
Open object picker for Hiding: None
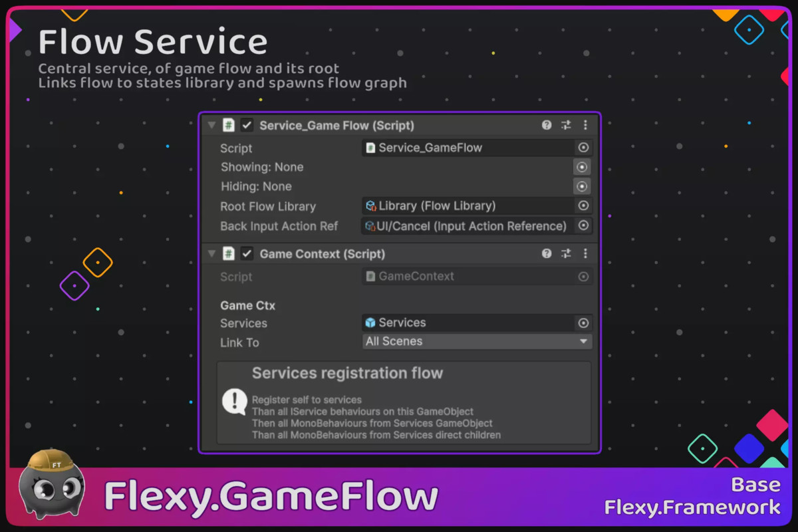(582, 186)
